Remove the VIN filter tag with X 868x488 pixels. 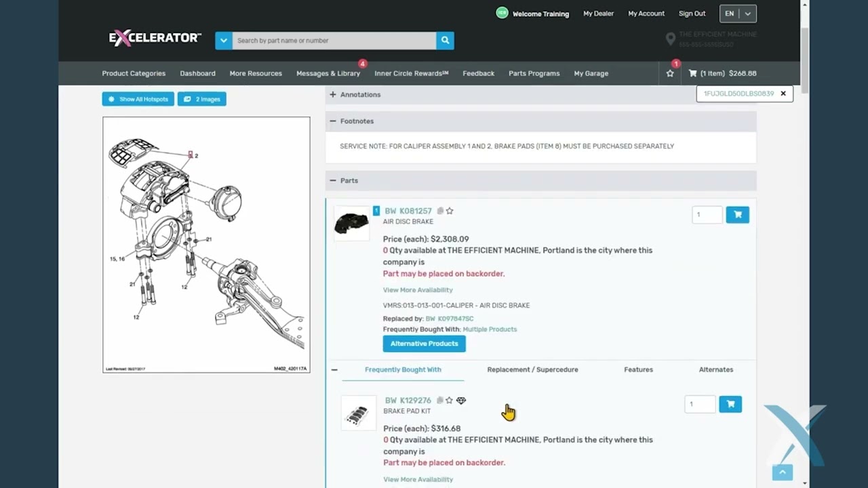783,94
